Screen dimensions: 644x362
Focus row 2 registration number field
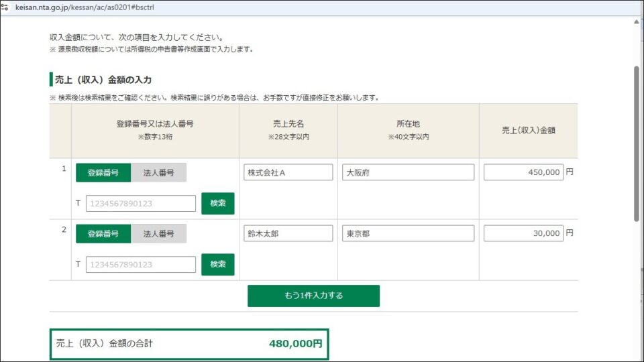[141, 265]
